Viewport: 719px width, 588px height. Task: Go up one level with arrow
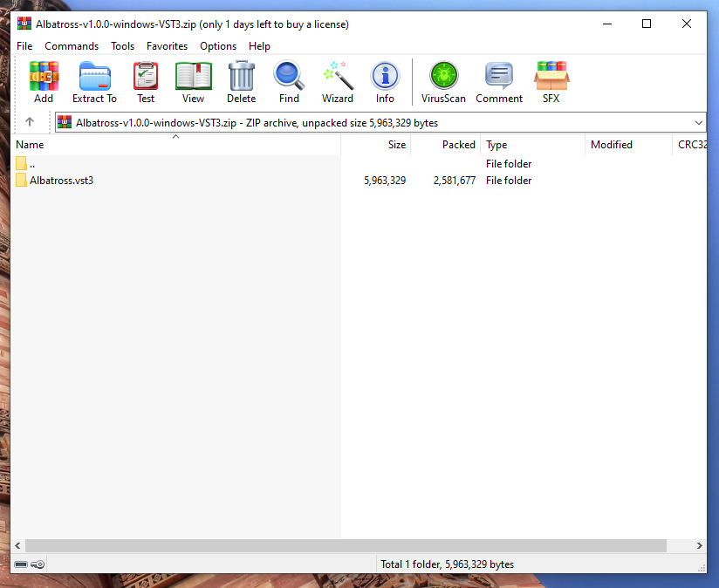pos(30,122)
